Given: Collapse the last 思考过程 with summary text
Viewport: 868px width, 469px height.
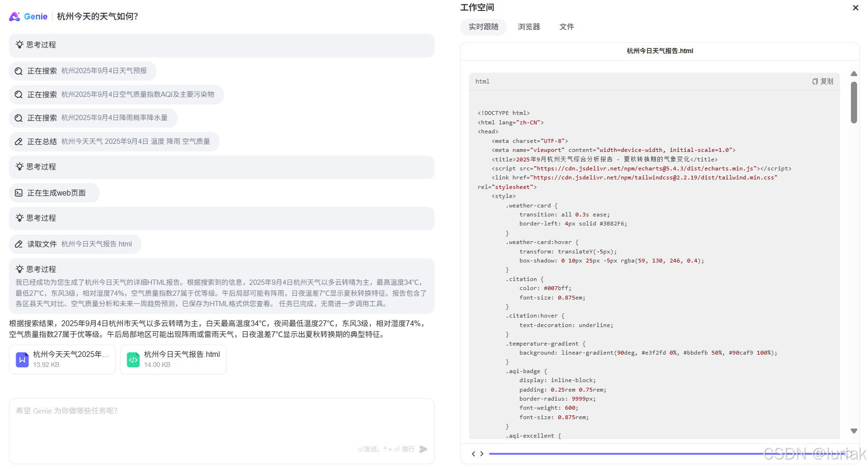Looking at the screenshot, I should click(x=222, y=269).
